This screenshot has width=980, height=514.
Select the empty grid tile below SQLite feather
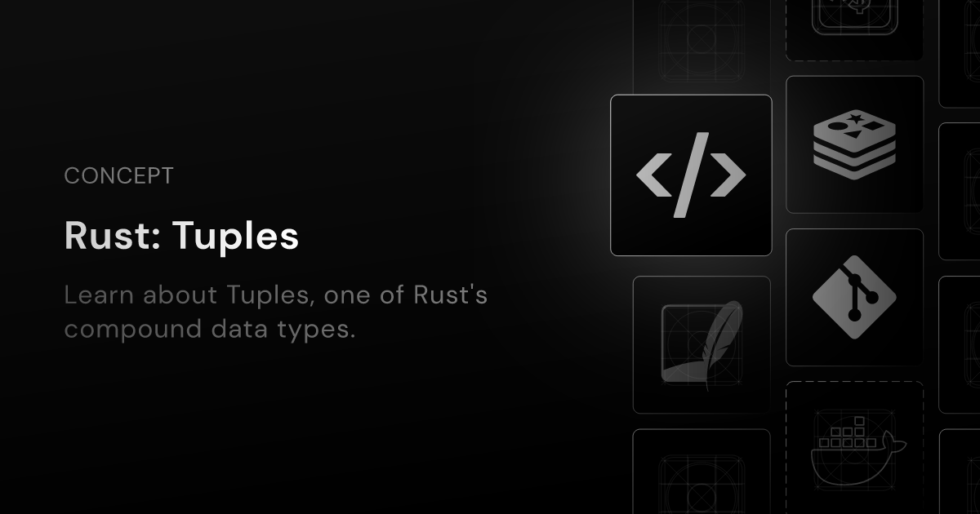pos(702,472)
